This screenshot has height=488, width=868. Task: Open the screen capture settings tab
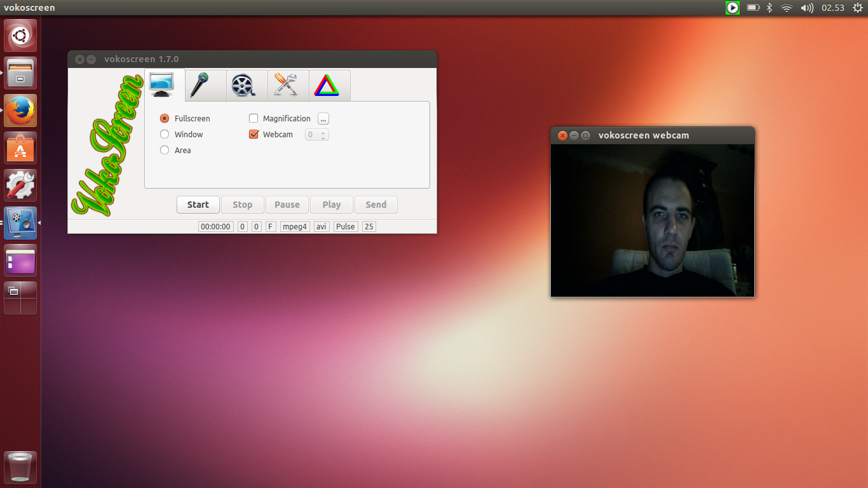click(165, 85)
